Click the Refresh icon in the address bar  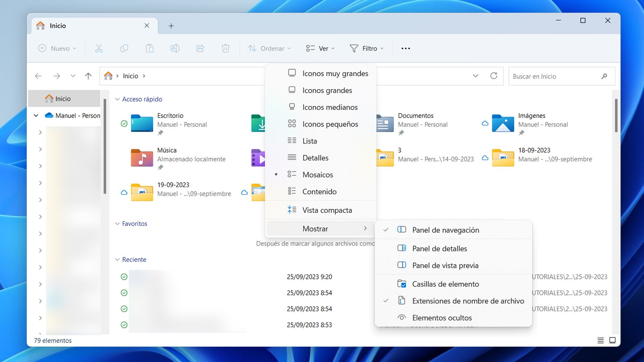pyautogui.click(x=494, y=76)
